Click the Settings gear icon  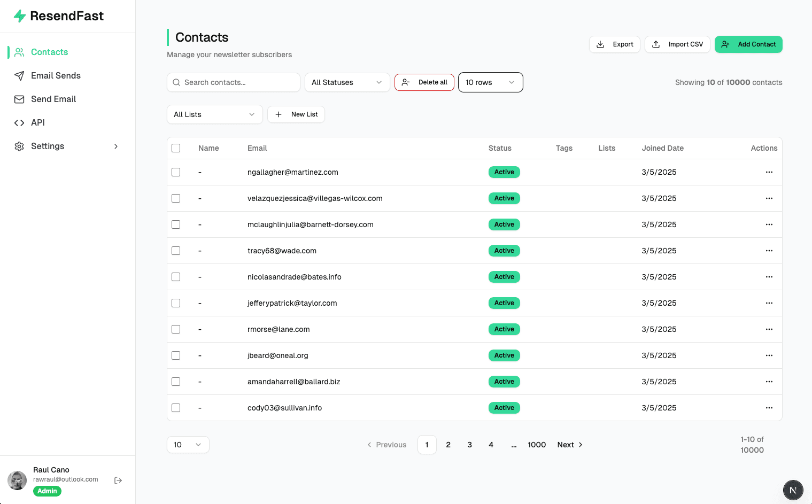pyautogui.click(x=19, y=146)
